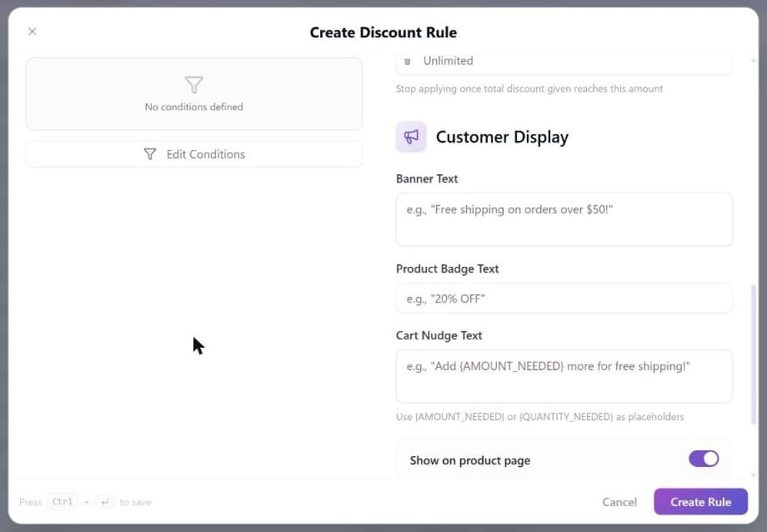Click the scroll up arrow of the right panel
This screenshot has height=532, width=767.
[754, 60]
